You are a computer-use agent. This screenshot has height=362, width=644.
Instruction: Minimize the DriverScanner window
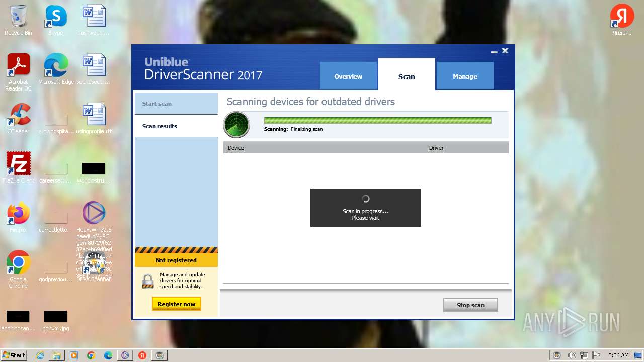pos(494,51)
